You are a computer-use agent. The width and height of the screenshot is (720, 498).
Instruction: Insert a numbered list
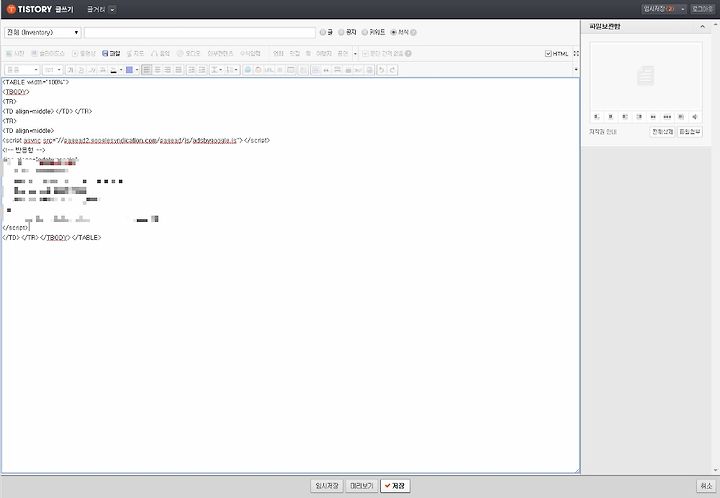click(x=191, y=70)
